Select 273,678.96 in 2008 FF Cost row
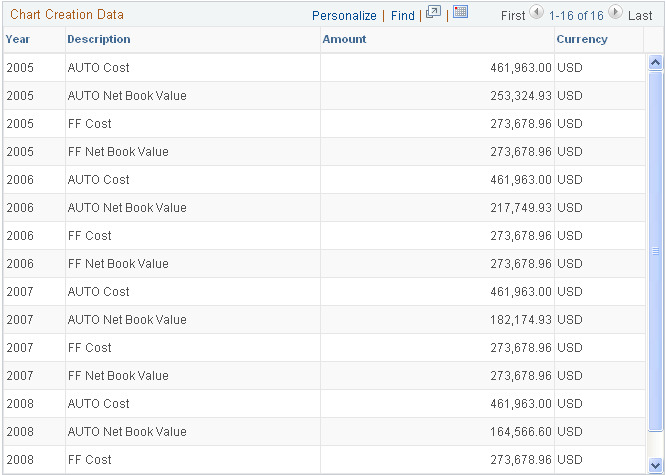The image size is (666, 475). 521,460
